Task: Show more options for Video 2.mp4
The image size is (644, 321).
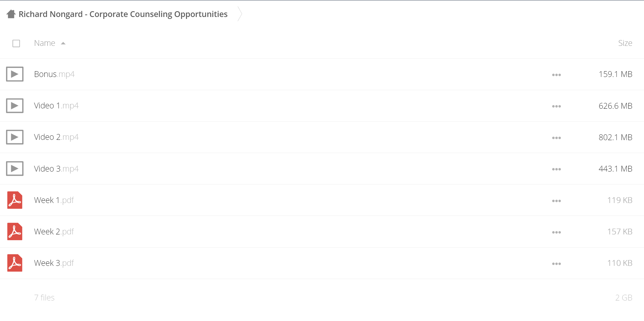Action: pyautogui.click(x=556, y=138)
